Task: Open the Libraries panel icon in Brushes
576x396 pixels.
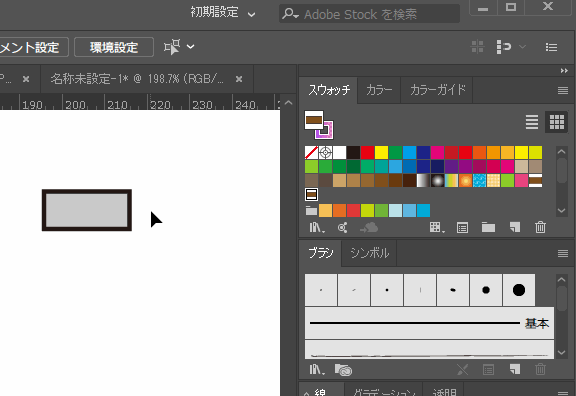Action: [x=343, y=370]
